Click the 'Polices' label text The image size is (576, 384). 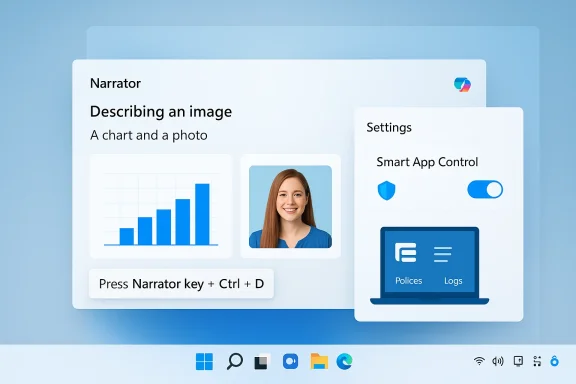408,281
